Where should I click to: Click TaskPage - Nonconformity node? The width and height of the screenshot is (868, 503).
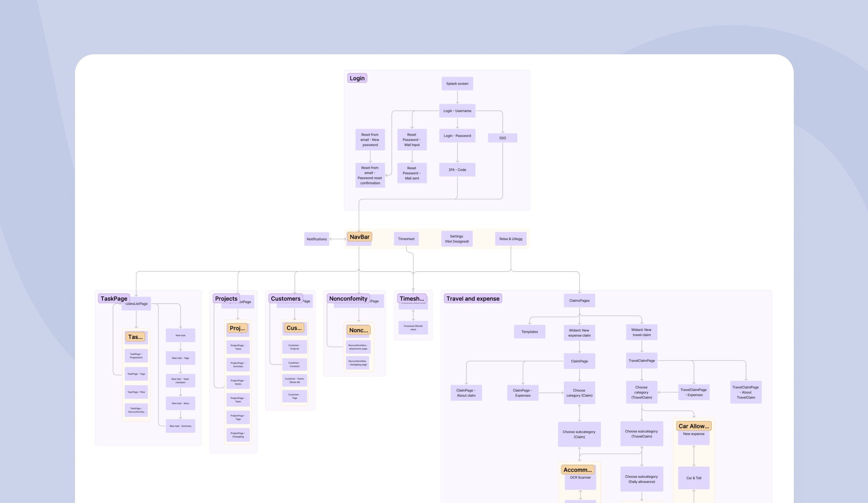click(x=136, y=410)
